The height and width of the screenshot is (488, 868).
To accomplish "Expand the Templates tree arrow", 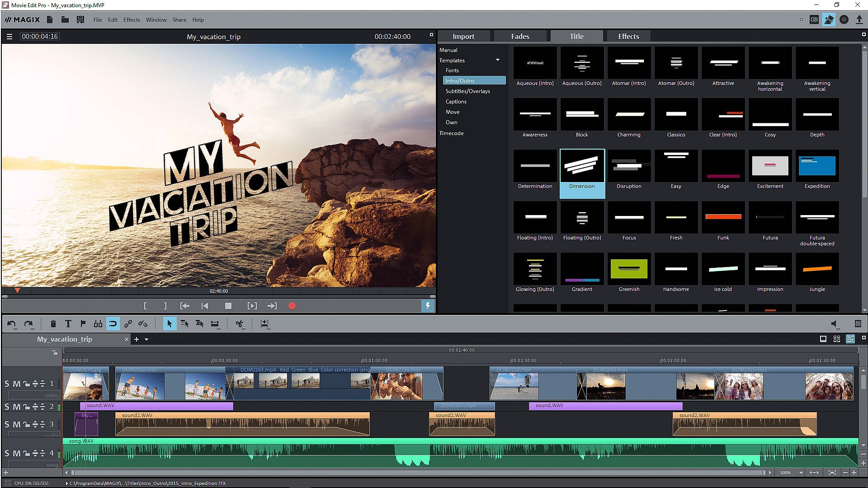I will coord(498,60).
